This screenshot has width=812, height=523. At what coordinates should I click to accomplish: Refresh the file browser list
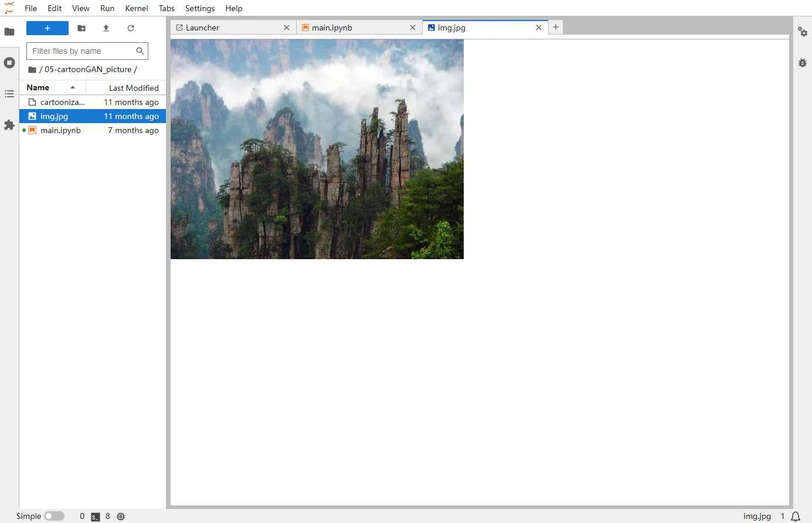tap(131, 28)
